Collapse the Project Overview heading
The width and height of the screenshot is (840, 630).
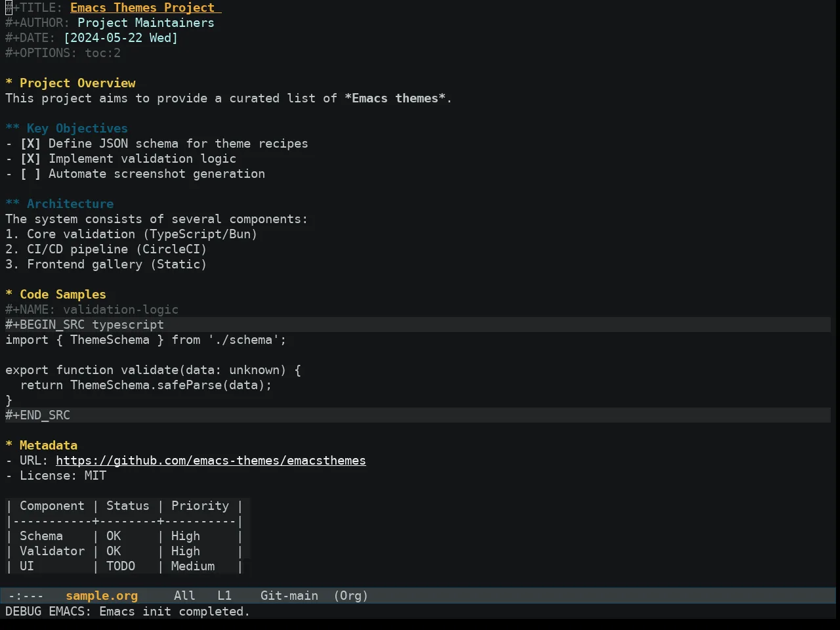coord(70,83)
